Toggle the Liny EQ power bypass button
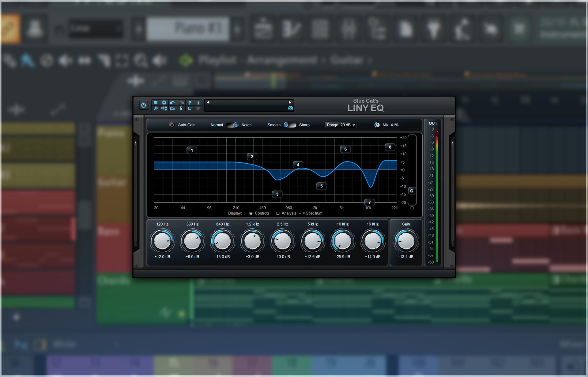The height and width of the screenshot is (377, 588). point(143,105)
